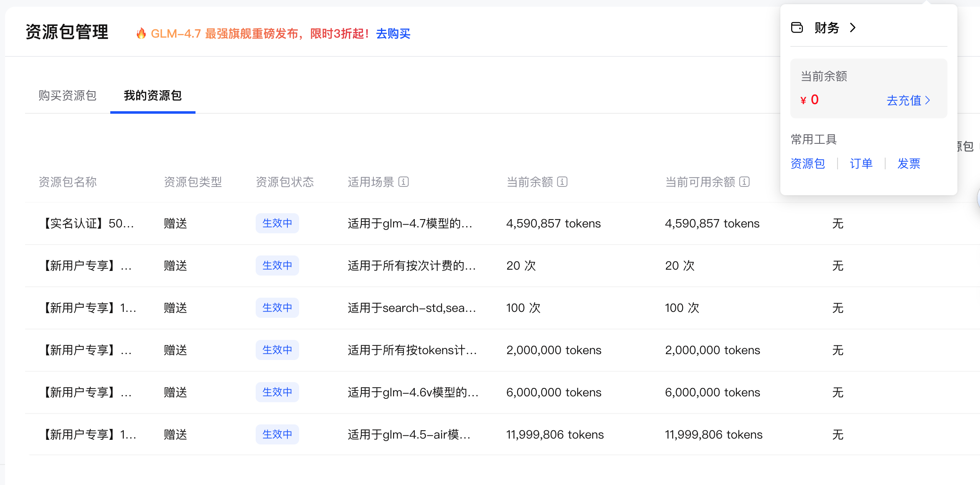Switch to the 购买资源包 tab
Screen dimensions: 980x485
point(68,95)
